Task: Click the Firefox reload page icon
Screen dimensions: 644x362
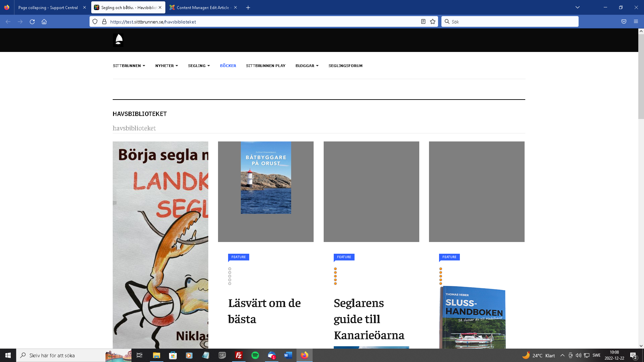Action: 32,22
